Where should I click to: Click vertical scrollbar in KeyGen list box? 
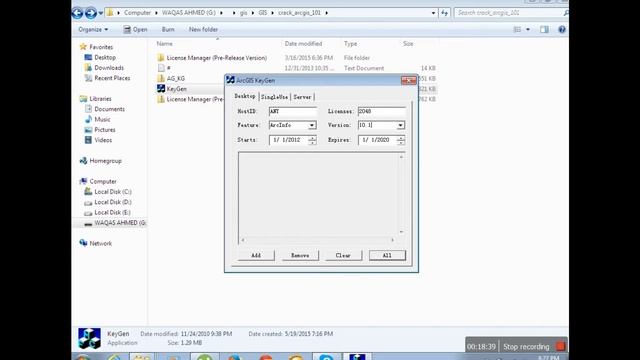[401, 194]
